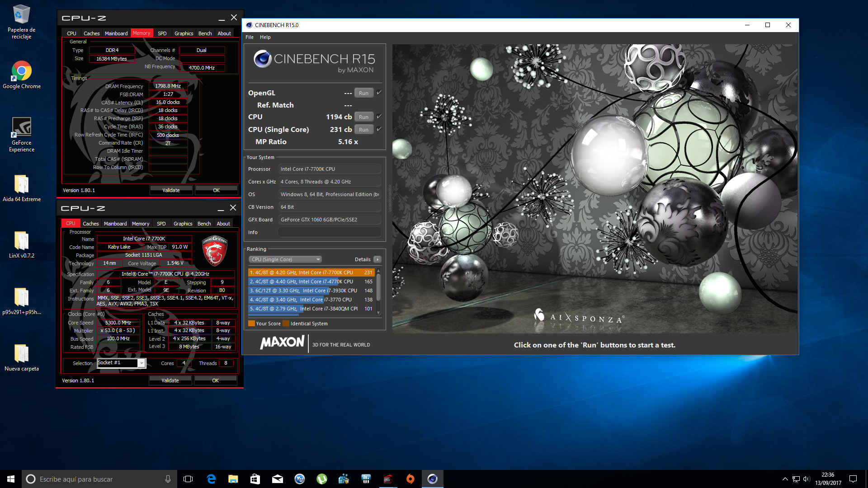The image size is (868, 488).
Task: Click the brown Identical System legend swatch
Action: click(x=286, y=324)
